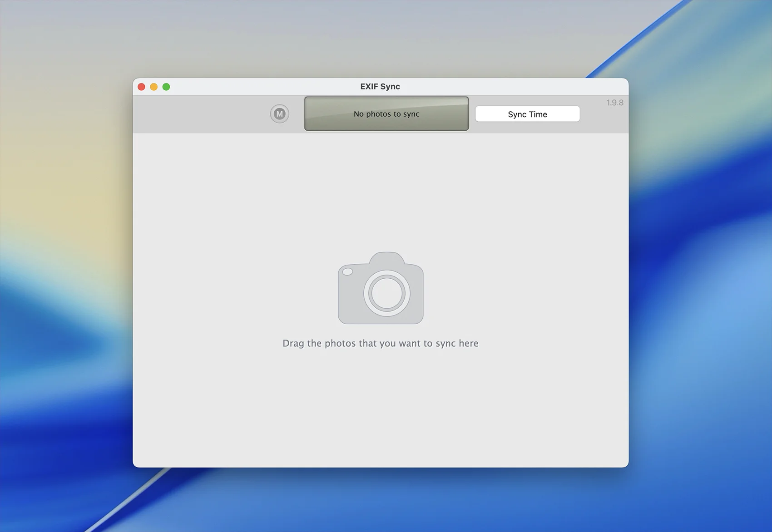
Task: Click the lens of the camera icon
Action: tap(386, 293)
